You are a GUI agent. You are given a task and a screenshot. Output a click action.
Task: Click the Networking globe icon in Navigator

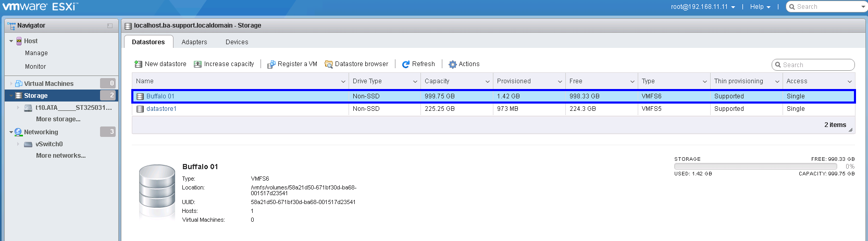[18, 132]
